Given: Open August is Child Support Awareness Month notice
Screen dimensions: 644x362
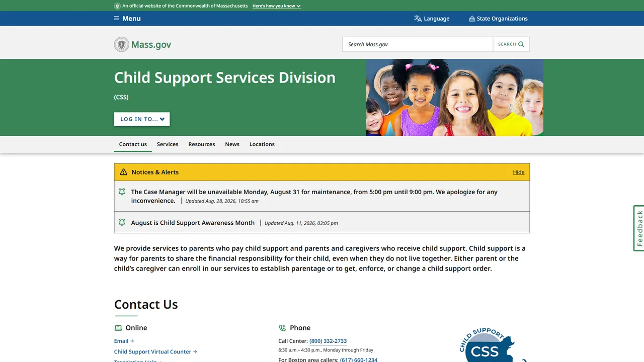Looking at the screenshot, I should pyautogui.click(x=193, y=223).
